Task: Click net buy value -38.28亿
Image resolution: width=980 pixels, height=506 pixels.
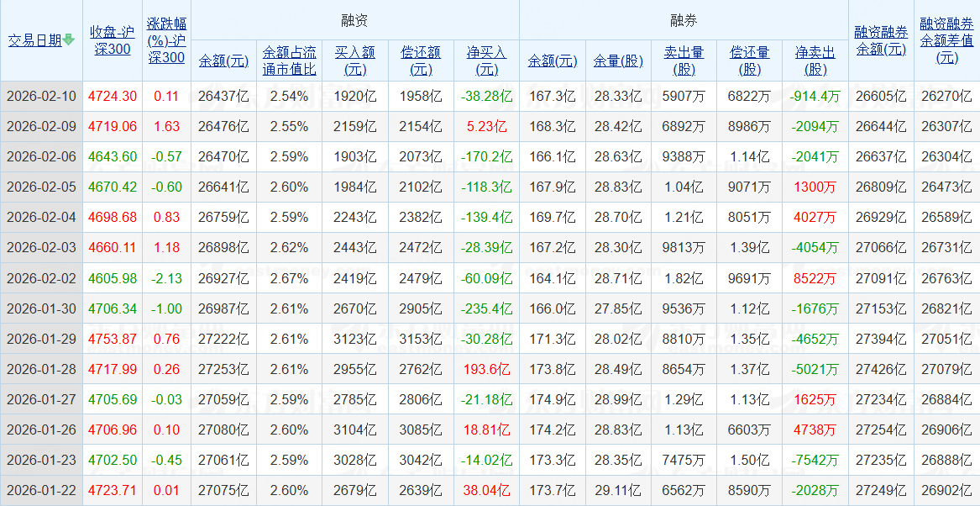Action: point(486,97)
